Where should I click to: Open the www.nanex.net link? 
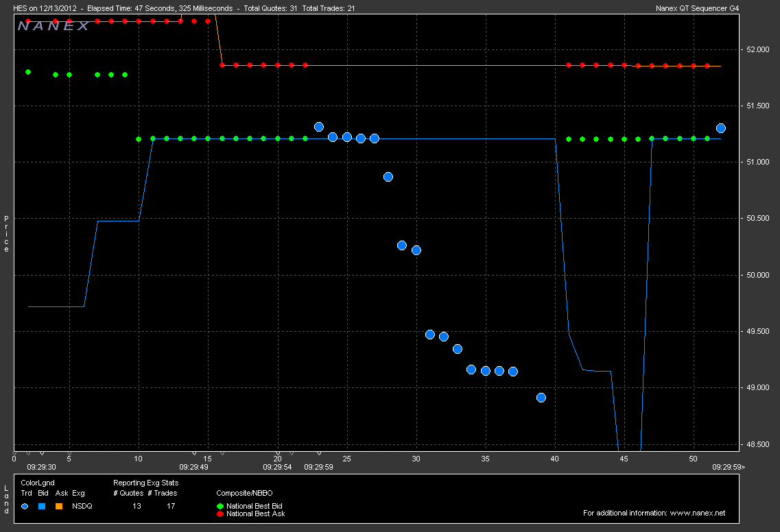(x=698, y=513)
